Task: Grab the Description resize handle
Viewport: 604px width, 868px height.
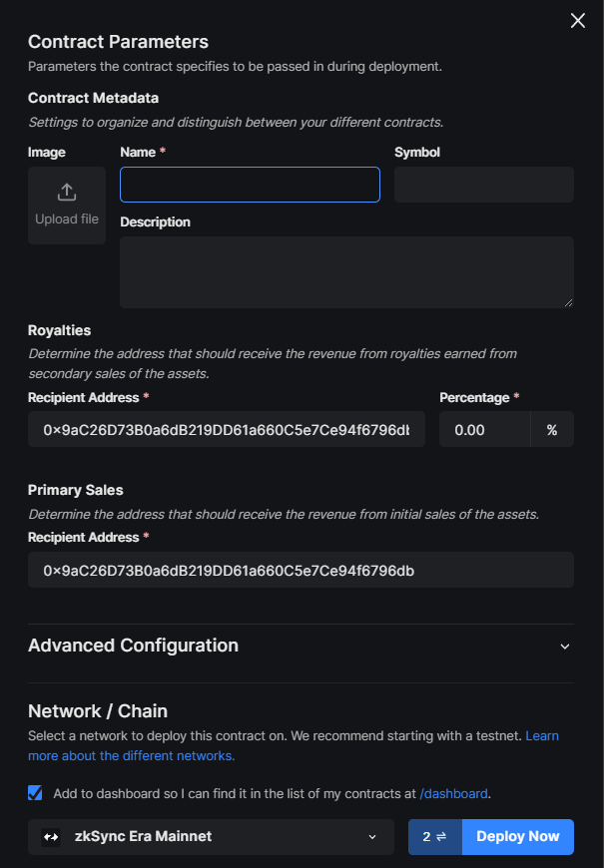Action: click(x=568, y=303)
